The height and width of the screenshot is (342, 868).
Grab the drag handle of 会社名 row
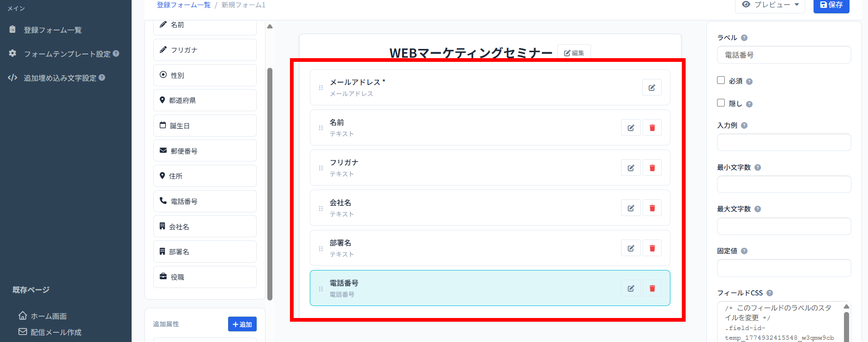(321, 209)
